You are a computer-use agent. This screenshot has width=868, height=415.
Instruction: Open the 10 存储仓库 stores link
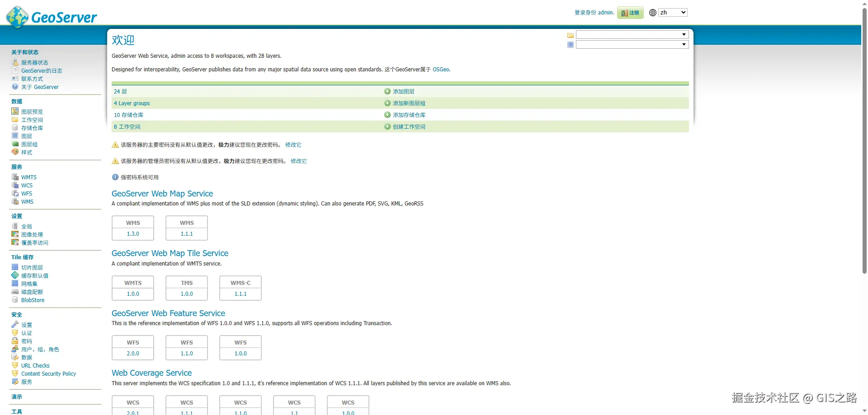(x=128, y=115)
